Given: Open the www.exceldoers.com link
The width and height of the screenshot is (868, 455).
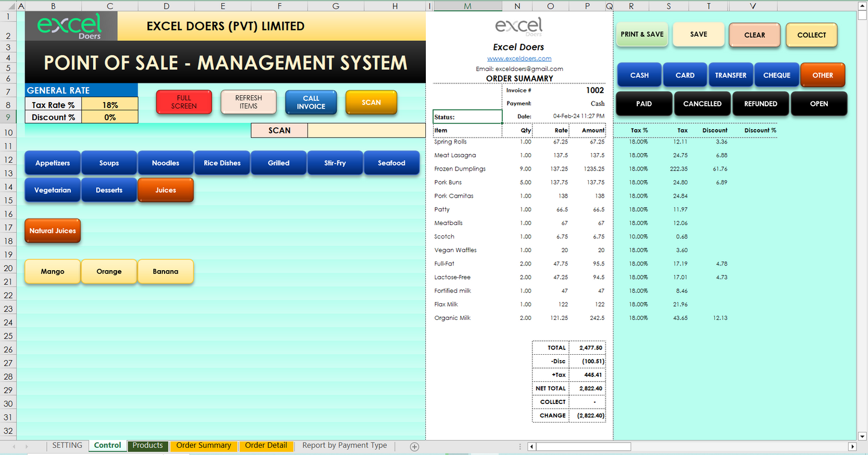Looking at the screenshot, I should click(x=519, y=58).
